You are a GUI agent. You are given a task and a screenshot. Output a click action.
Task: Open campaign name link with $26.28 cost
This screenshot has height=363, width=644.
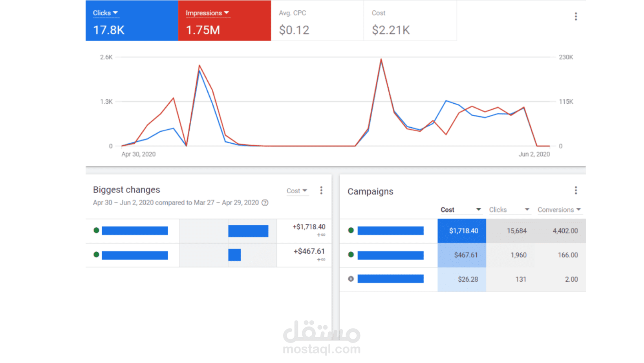point(391,279)
